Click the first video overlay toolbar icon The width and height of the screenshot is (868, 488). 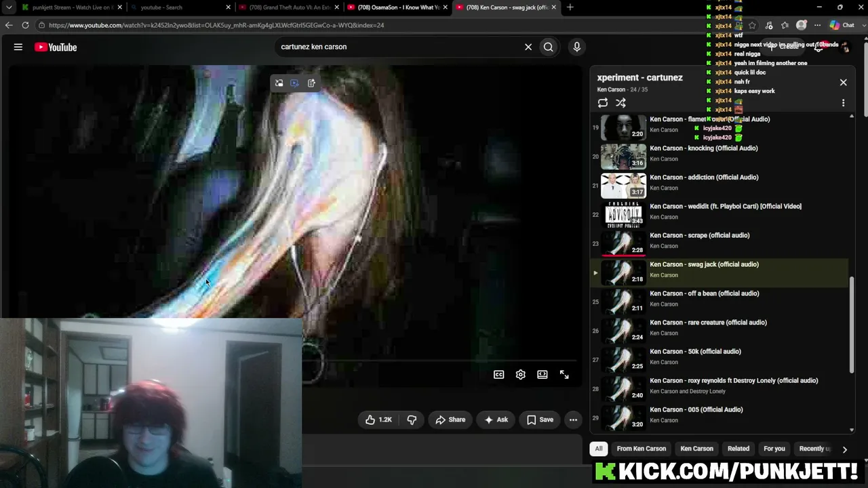pyautogui.click(x=279, y=83)
